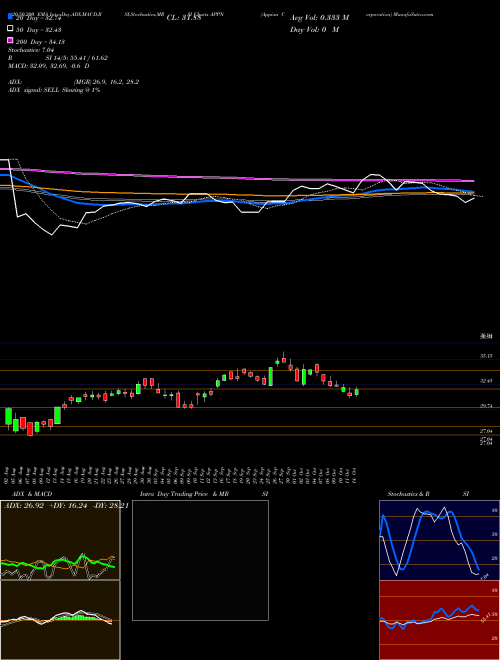Screen dimensions: 500x660
Task: Click the 'SI 14/3: 55.41 / 61.62' RSI reading
Action: pos(77,58)
